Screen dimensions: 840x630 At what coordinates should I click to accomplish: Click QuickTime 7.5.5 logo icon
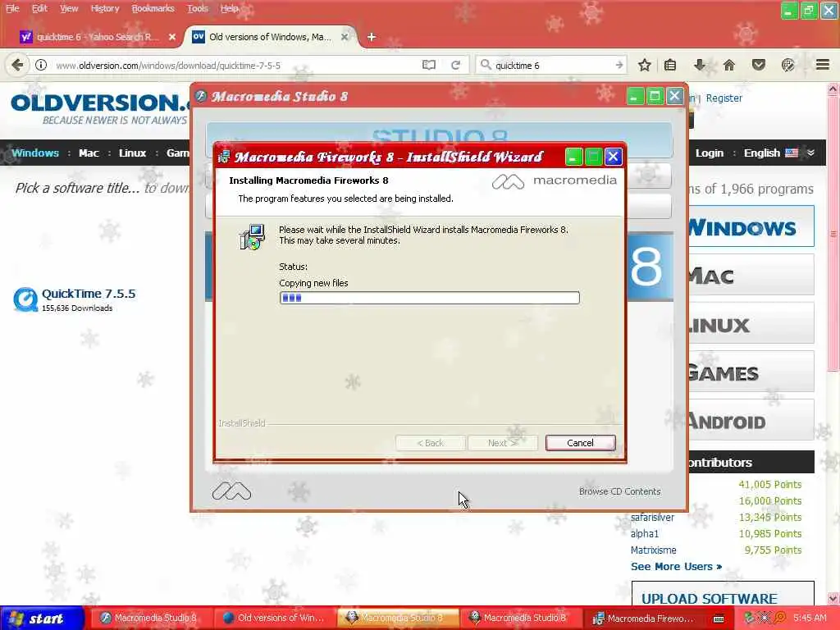tap(25, 299)
